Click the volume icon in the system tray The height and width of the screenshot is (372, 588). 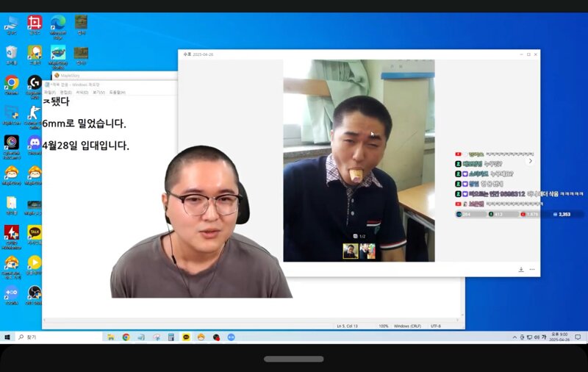[x=537, y=337]
